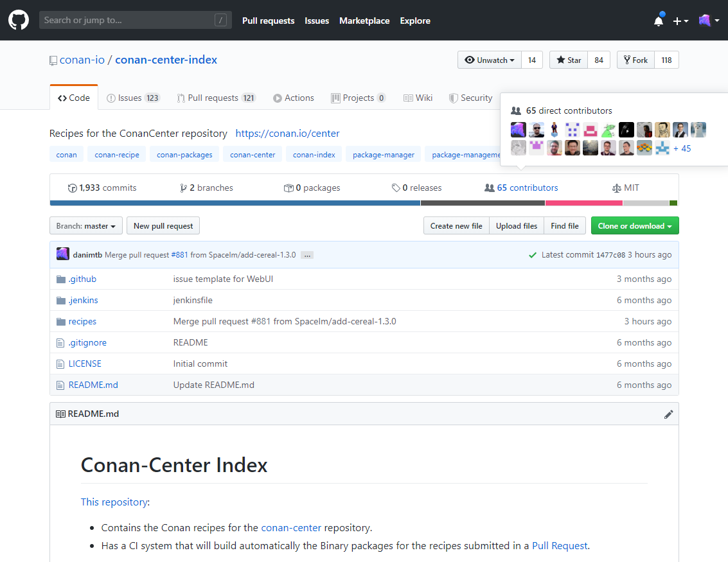The height and width of the screenshot is (562, 728).
Task: Open the 65 contributors link
Action: (x=521, y=188)
